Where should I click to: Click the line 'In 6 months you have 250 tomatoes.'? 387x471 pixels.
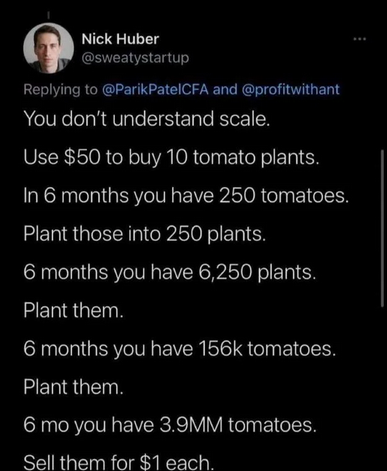[186, 196]
